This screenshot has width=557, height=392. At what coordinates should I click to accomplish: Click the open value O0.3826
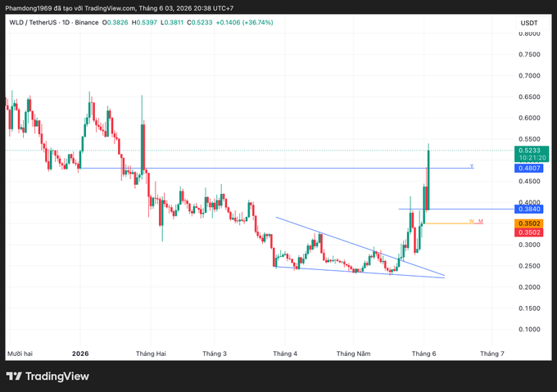point(115,22)
